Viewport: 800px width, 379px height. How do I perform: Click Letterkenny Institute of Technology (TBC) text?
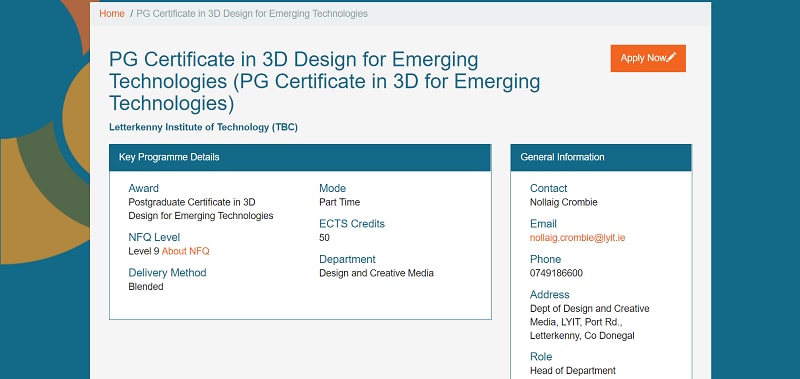point(204,127)
